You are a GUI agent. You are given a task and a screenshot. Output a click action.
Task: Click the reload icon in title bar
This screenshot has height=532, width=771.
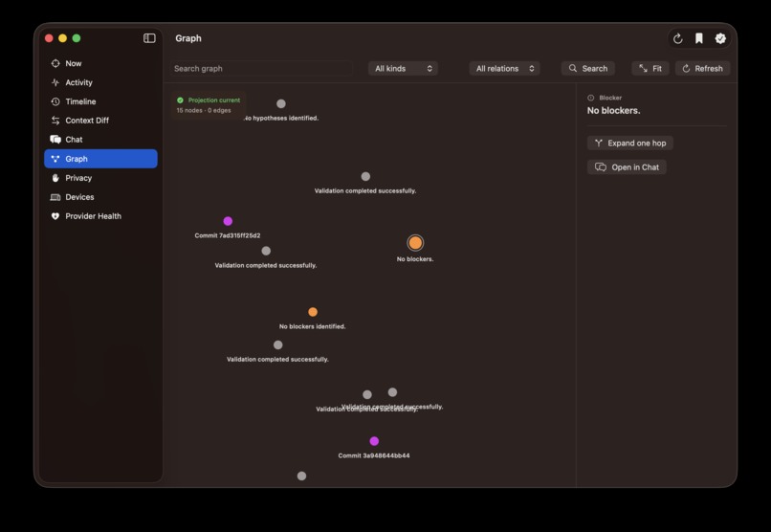[x=678, y=38]
